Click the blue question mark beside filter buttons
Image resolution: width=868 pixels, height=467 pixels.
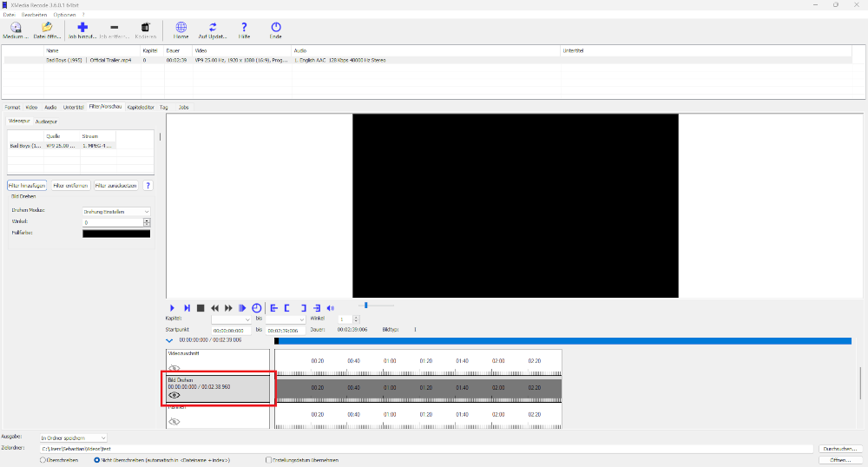[148, 186]
